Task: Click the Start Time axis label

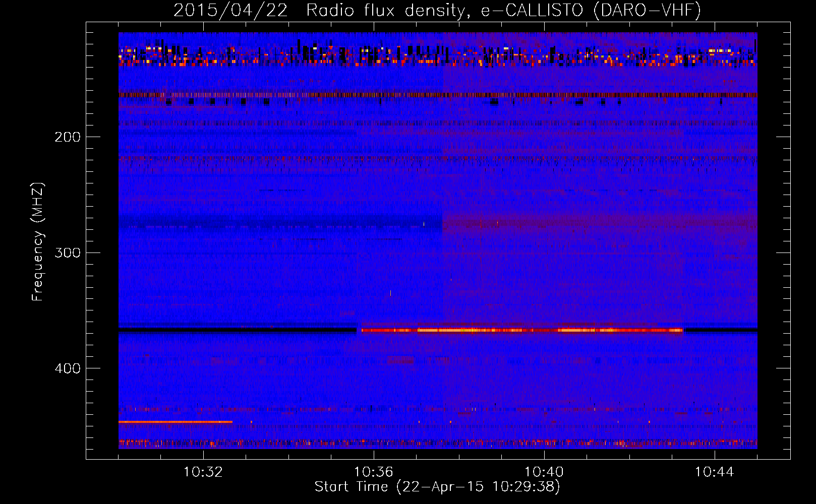Action: click(x=437, y=487)
